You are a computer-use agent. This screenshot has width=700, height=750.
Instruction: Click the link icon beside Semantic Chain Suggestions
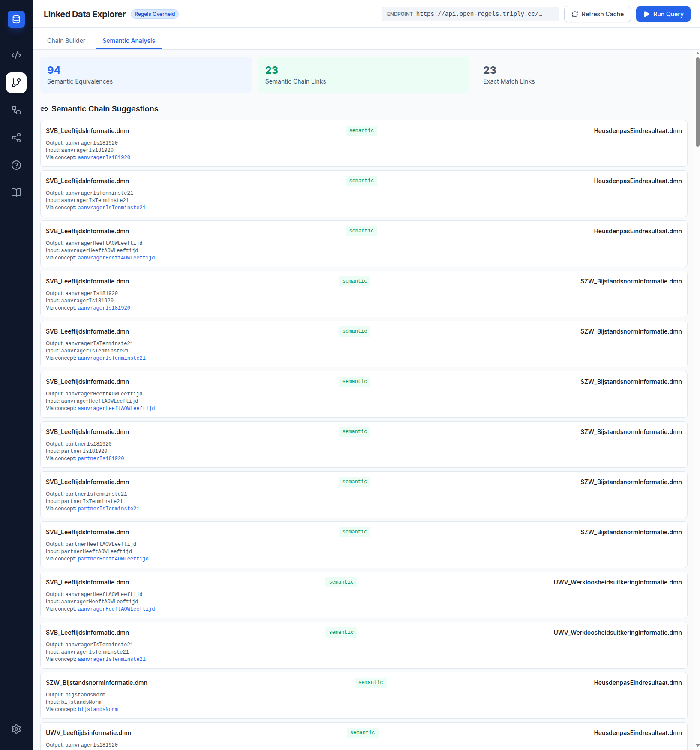click(x=44, y=108)
